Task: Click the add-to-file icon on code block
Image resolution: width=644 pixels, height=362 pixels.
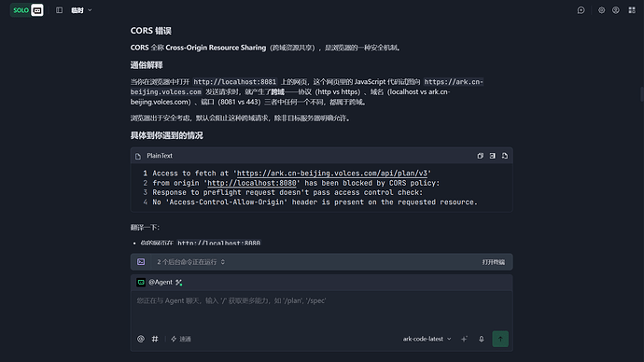Action: tap(505, 156)
